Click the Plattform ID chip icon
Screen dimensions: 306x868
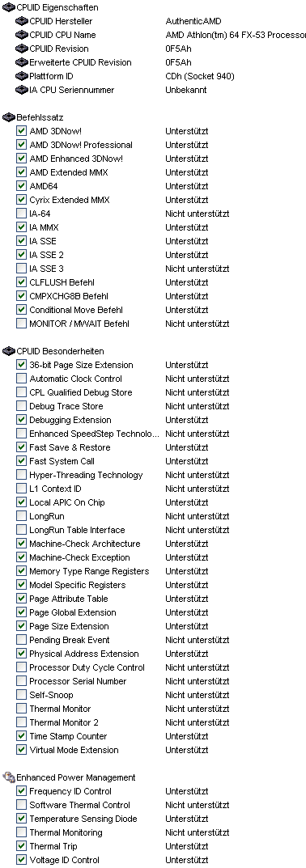coord(22,76)
